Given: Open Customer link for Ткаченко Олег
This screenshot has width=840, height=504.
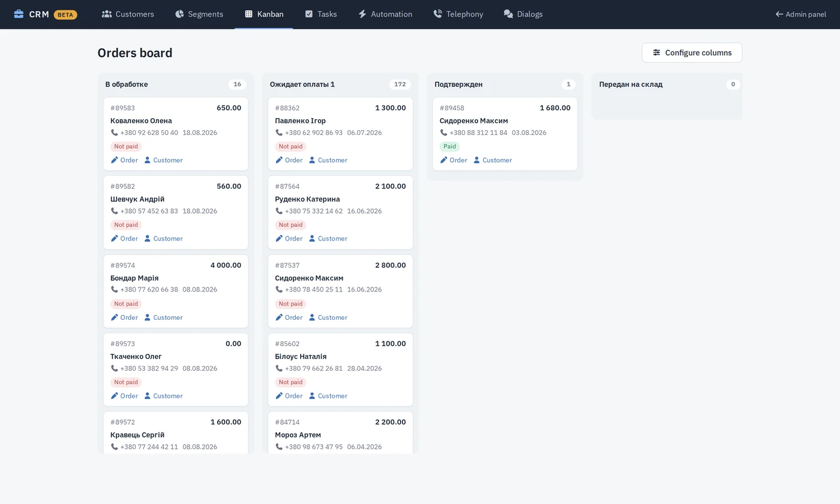Looking at the screenshot, I should coord(163,396).
